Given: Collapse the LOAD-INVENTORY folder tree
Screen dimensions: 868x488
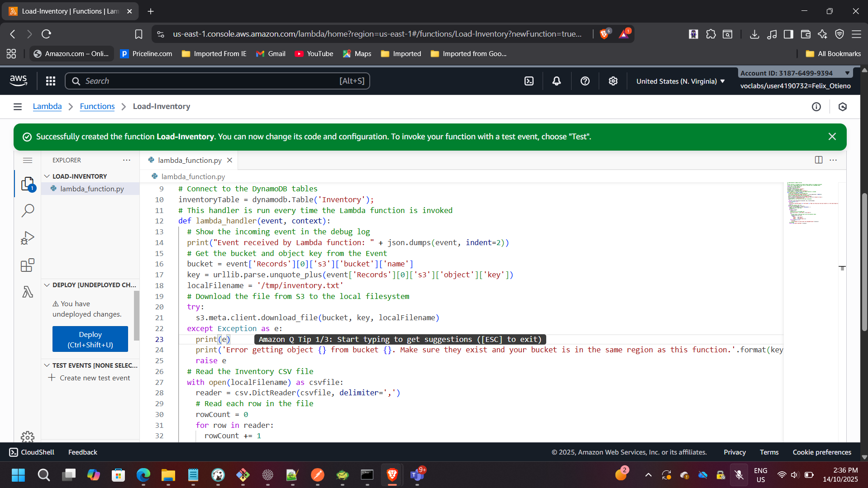Looking at the screenshot, I should (48, 176).
